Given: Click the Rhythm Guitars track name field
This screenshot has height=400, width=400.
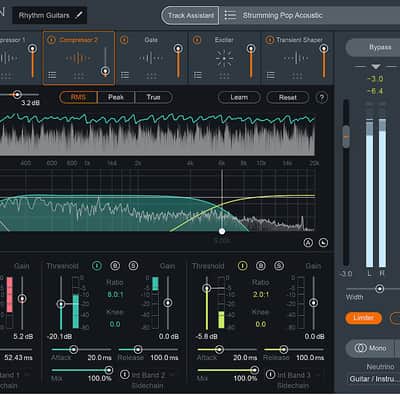Looking at the screenshot, I should pyautogui.click(x=50, y=15).
